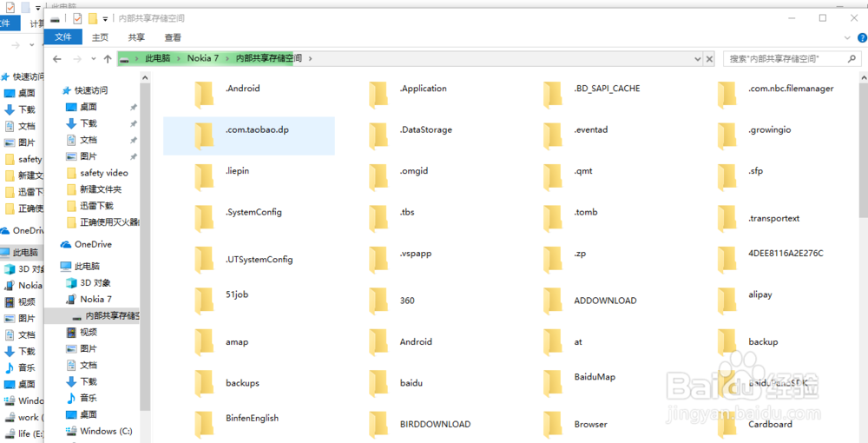The image size is (868, 443).
Task: Open the .liepin folder icon
Action: (204, 177)
